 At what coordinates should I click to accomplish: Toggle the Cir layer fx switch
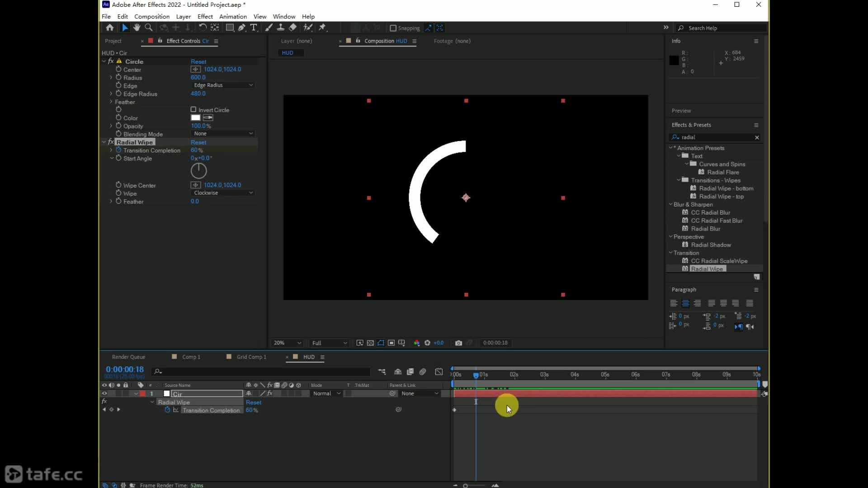(269, 393)
